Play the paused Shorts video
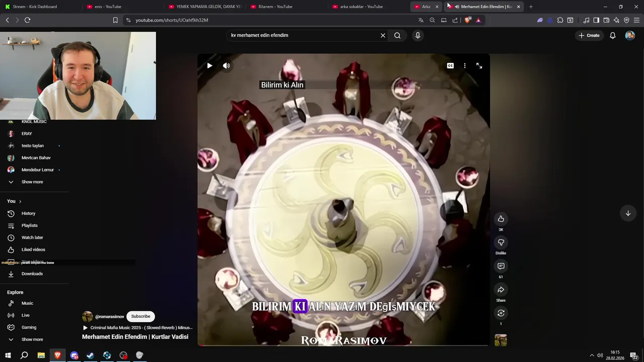The height and width of the screenshot is (362, 644). (x=210, y=66)
